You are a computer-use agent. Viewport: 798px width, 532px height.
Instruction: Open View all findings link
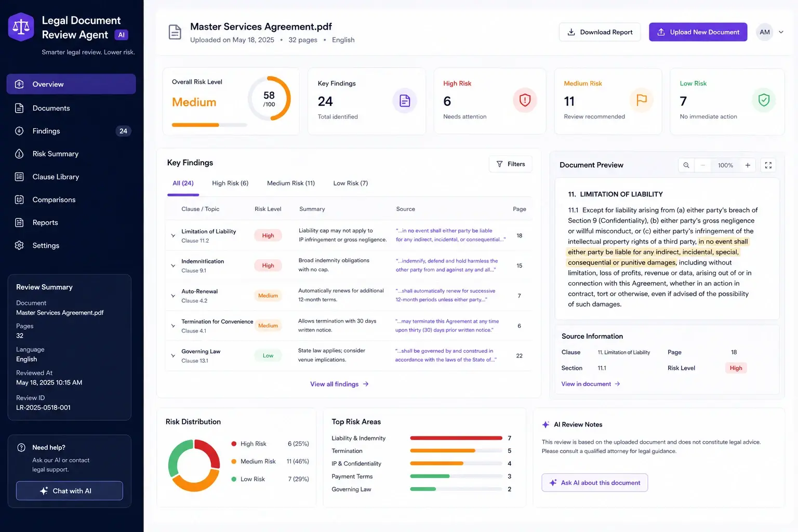pyautogui.click(x=340, y=384)
